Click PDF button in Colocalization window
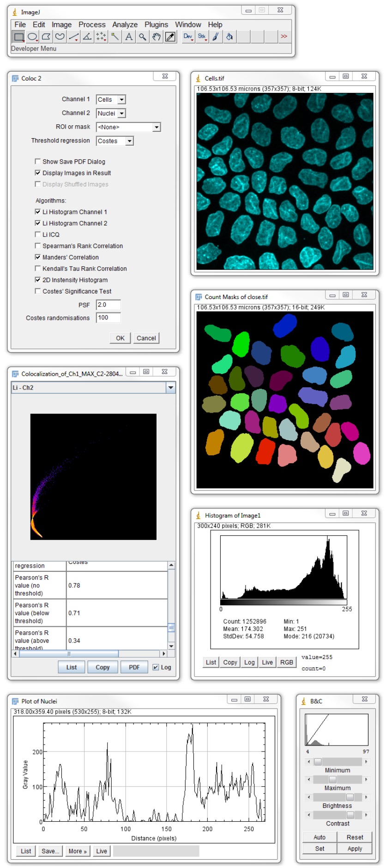Viewport: 386px width, 868px height. click(x=134, y=667)
